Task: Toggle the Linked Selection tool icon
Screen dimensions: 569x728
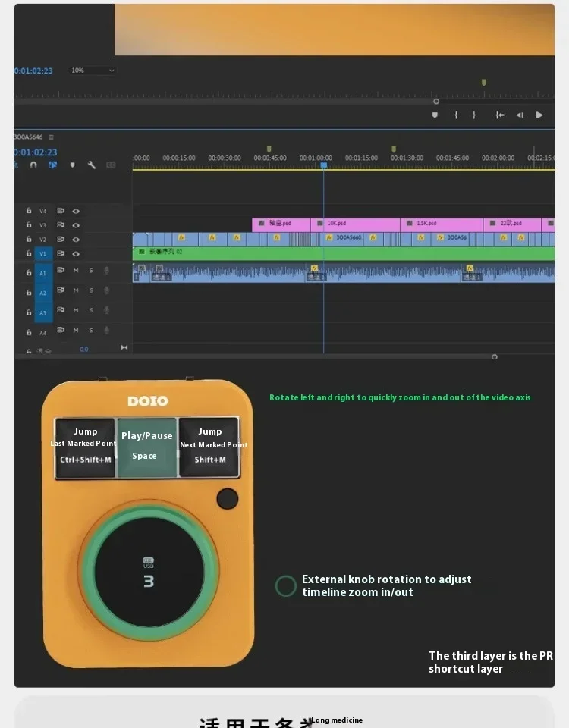Action: (x=52, y=165)
